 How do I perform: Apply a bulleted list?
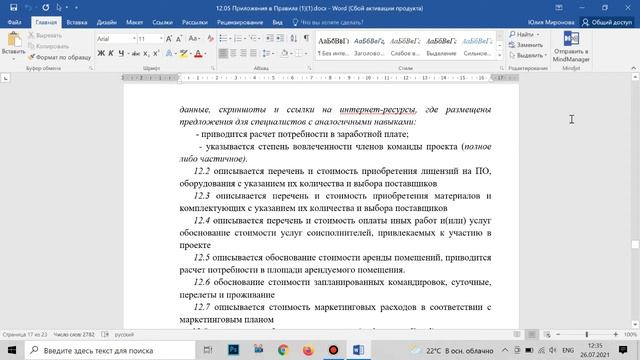pos(223,38)
